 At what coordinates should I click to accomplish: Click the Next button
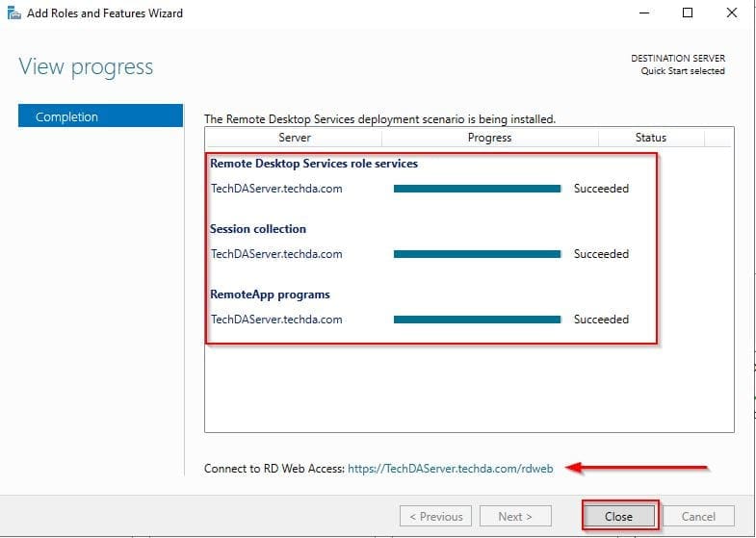coord(515,516)
